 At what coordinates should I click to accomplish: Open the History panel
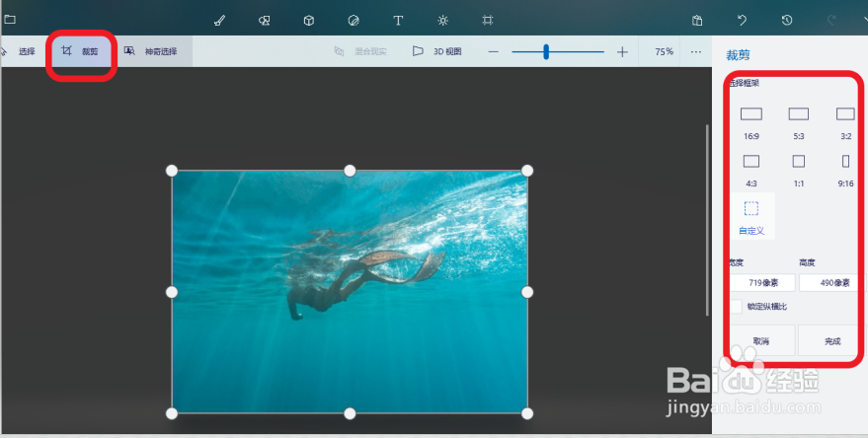(x=787, y=20)
